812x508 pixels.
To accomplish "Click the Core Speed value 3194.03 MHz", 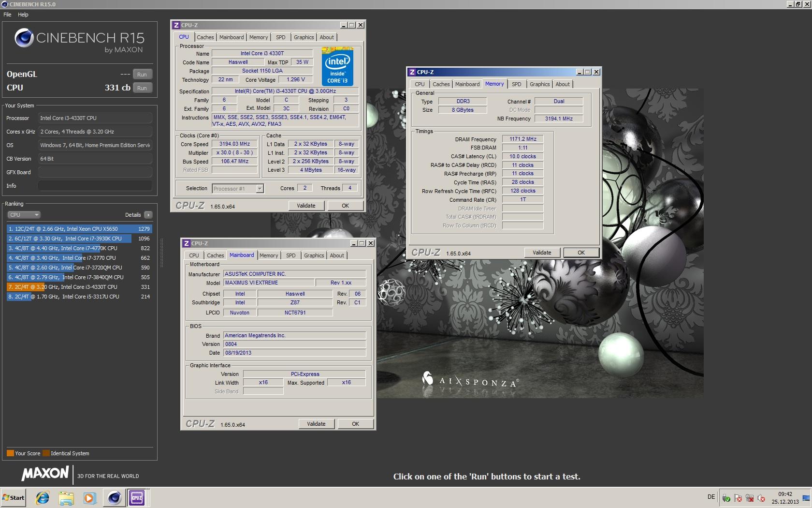I will click(235, 144).
